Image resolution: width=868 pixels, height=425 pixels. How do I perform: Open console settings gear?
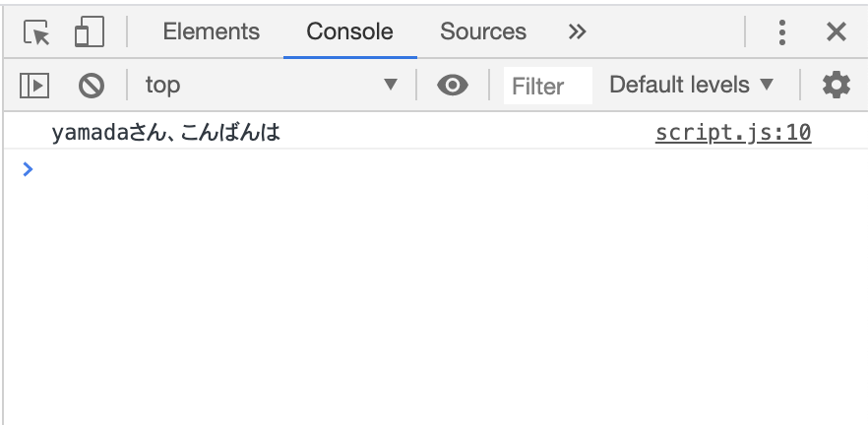tap(836, 86)
